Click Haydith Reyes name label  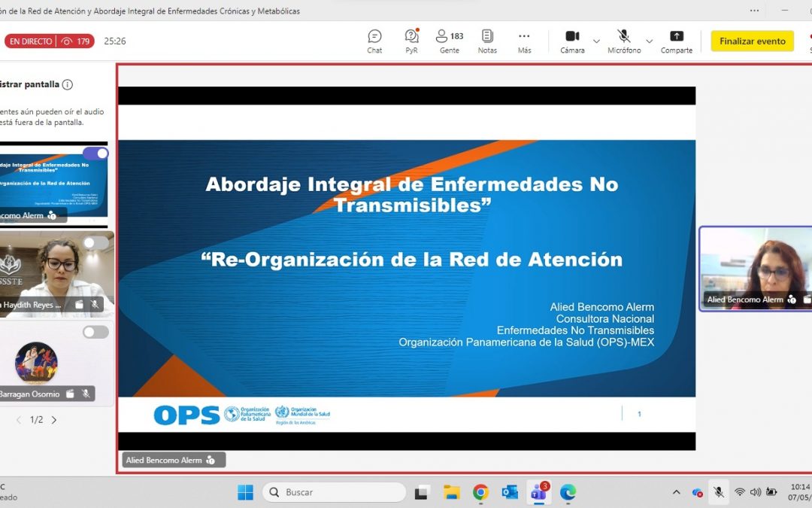31,305
